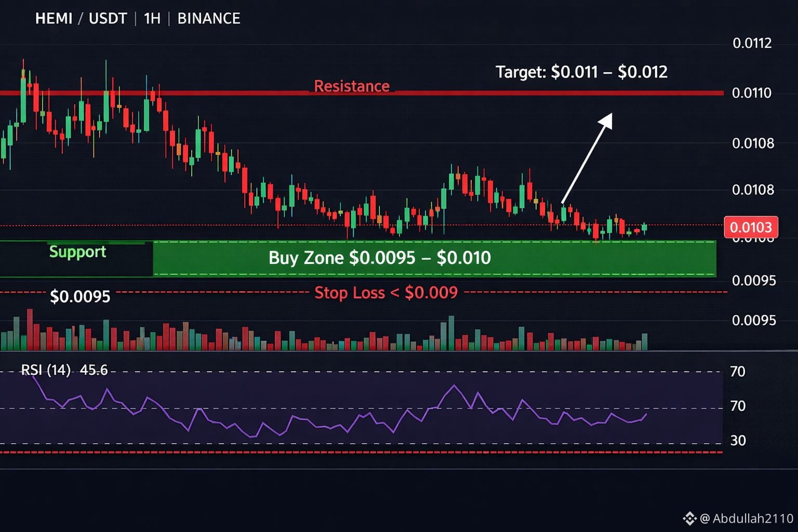
Task: Click the USDT quote currency label
Action: [108, 19]
